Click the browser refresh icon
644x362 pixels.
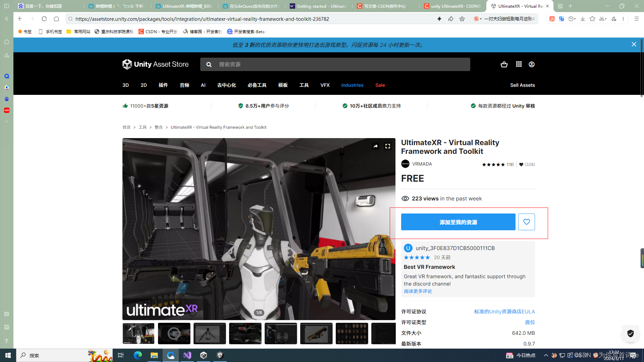coord(44,19)
